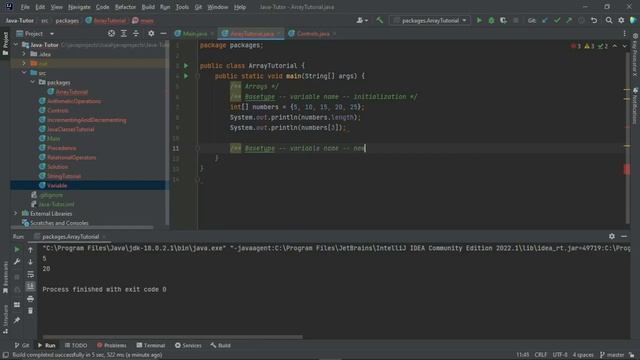
Task: Click the master git branch widget
Action: point(612,355)
